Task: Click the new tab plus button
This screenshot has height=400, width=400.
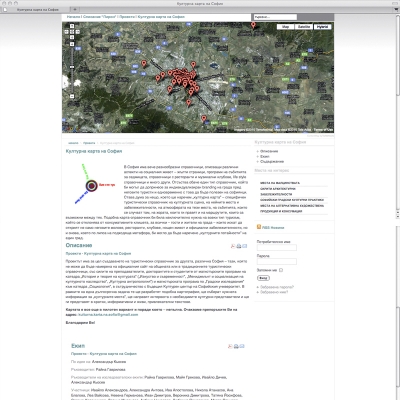Action: click(x=75, y=10)
